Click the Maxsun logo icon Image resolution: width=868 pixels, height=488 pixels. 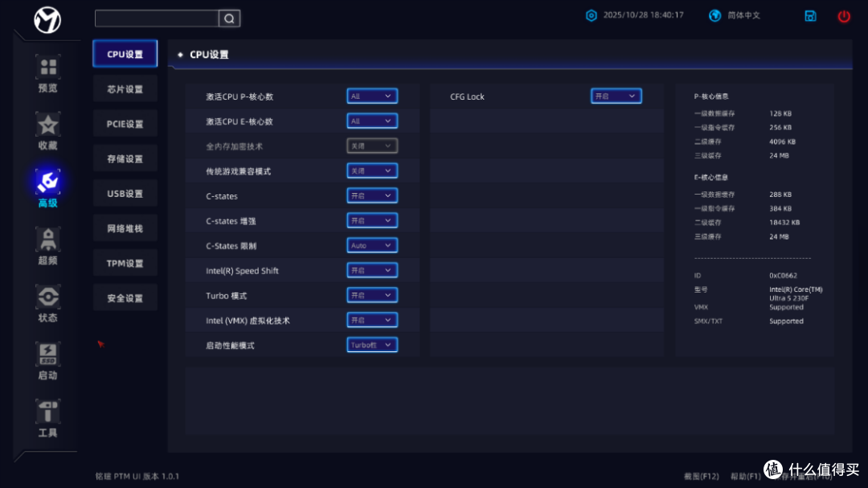tap(47, 20)
